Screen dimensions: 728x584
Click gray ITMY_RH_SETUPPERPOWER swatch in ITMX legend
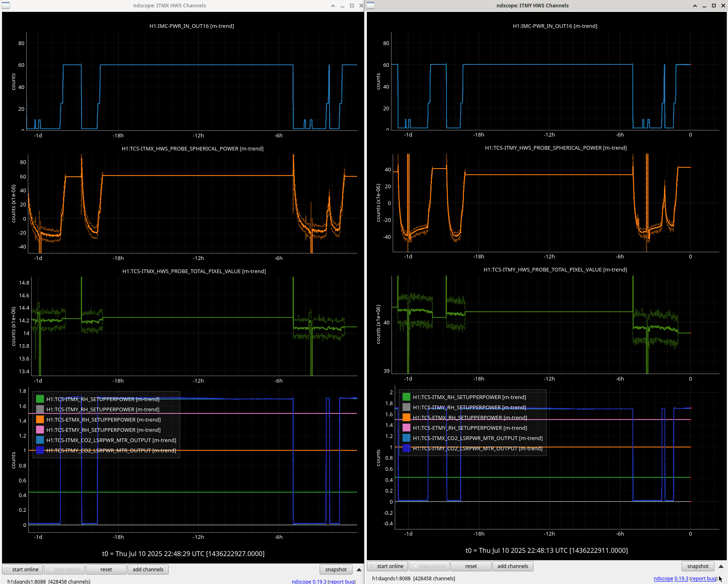point(40,409)
